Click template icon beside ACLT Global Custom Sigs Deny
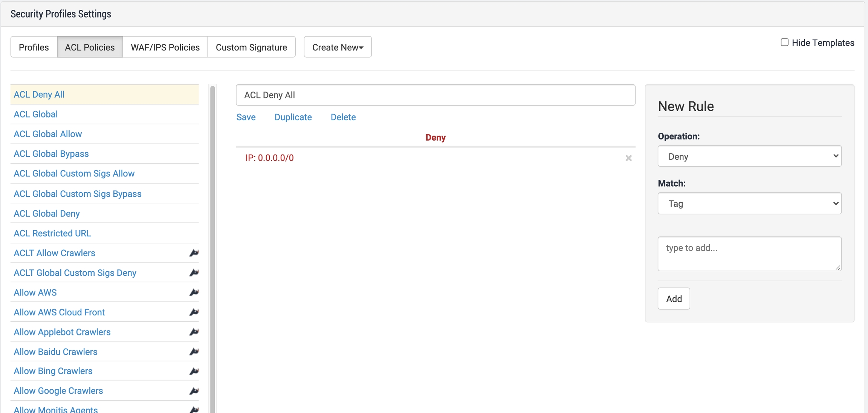Image resolution: width=868 pixels, height=413 pixels. coord(194,272)
